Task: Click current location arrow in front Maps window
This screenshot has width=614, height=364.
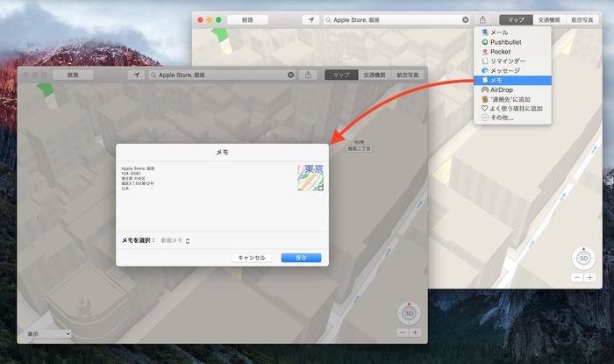Action: (136, 75)
